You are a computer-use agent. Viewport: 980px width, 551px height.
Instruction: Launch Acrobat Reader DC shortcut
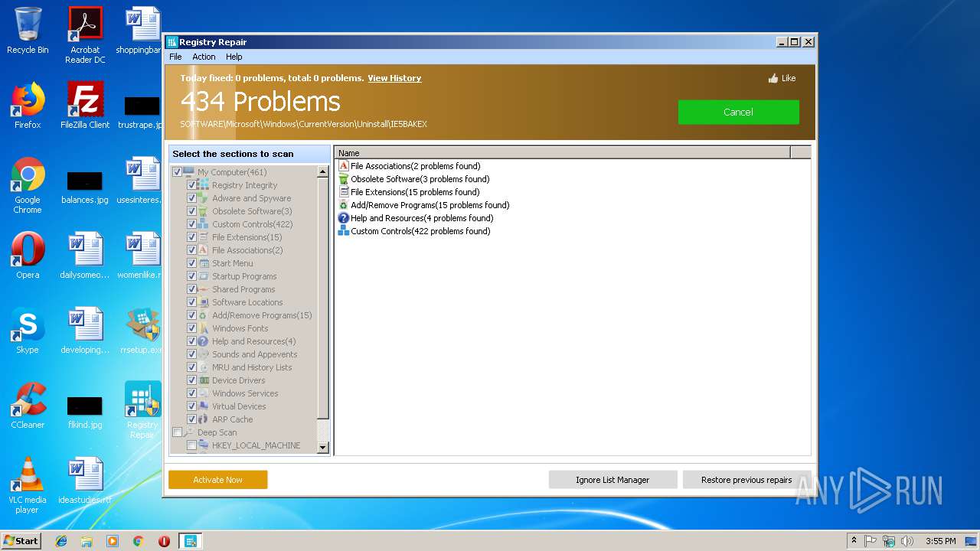pyautogui.click(x=85, y=35)
